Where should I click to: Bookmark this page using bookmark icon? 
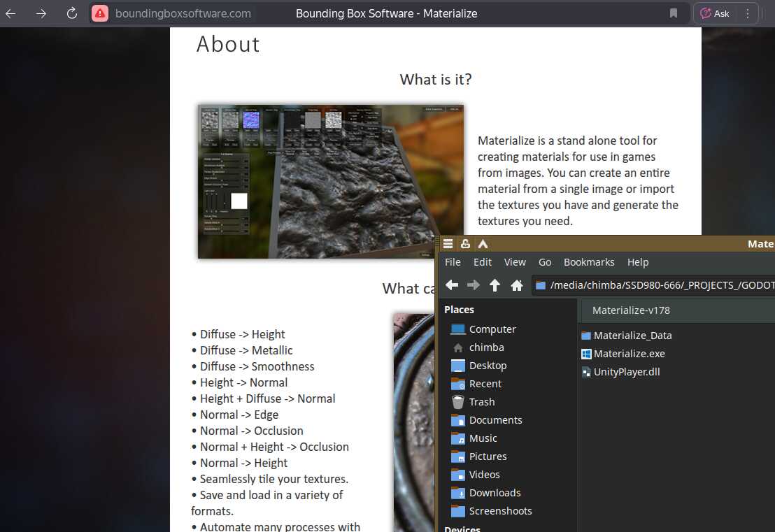pos(673,13)
